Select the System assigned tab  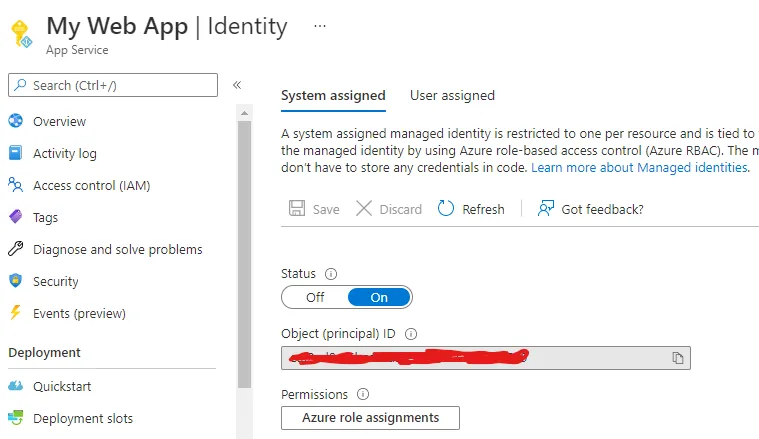coord(333,95)
